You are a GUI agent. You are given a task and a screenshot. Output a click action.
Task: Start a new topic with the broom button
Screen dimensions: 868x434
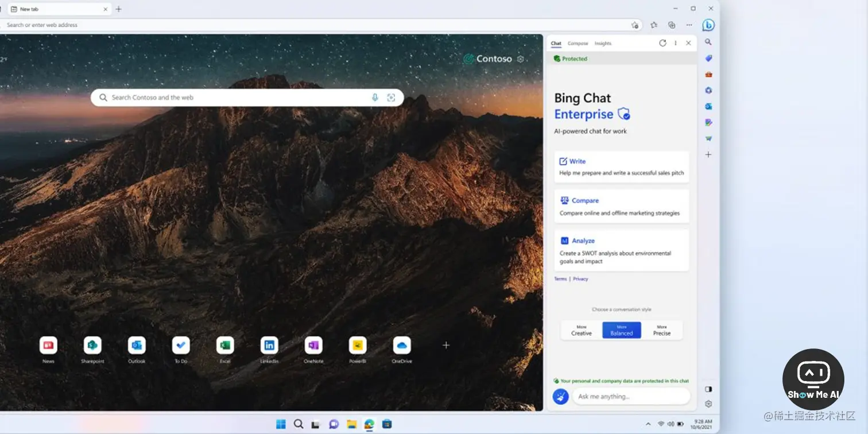tap(560, 396)
